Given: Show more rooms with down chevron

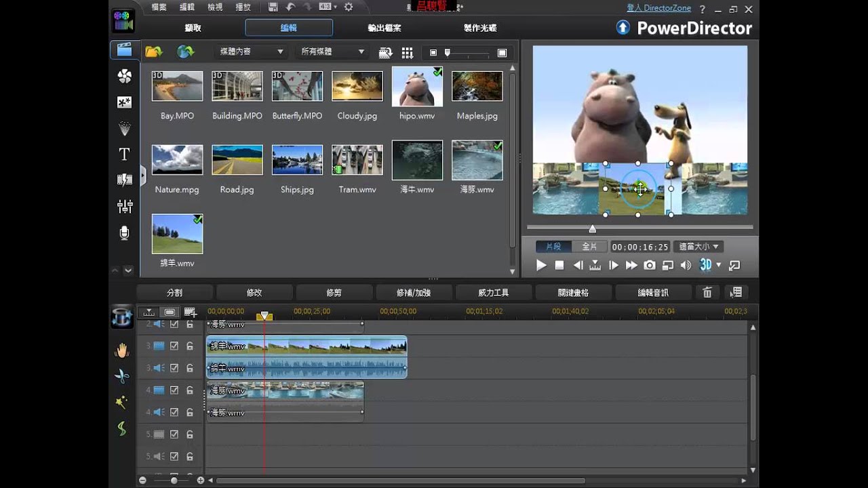Looking at the screenshot, I should [128, 270].
